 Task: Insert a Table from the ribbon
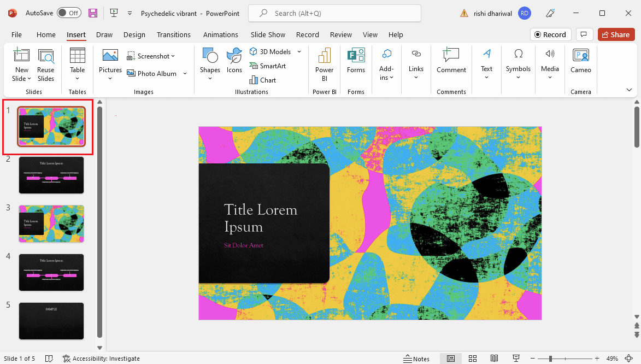(x=77, y=64)
